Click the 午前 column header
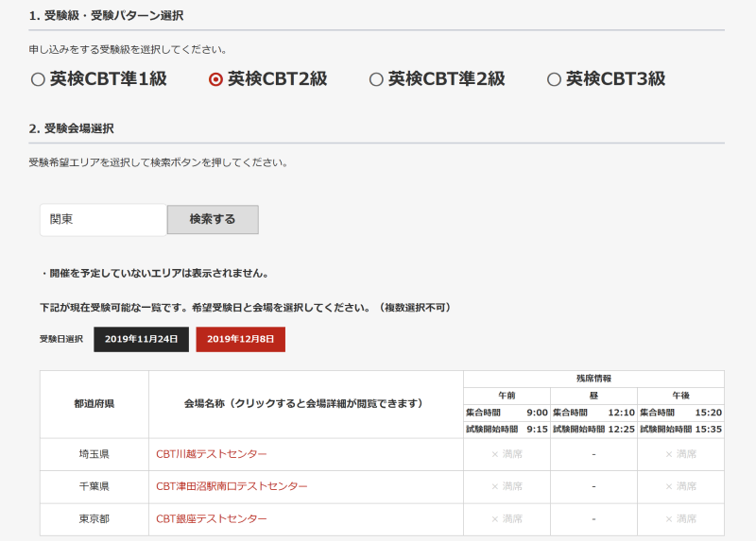Image resolution: width=756 pixels, height=541 pixels. click(507, 396)
